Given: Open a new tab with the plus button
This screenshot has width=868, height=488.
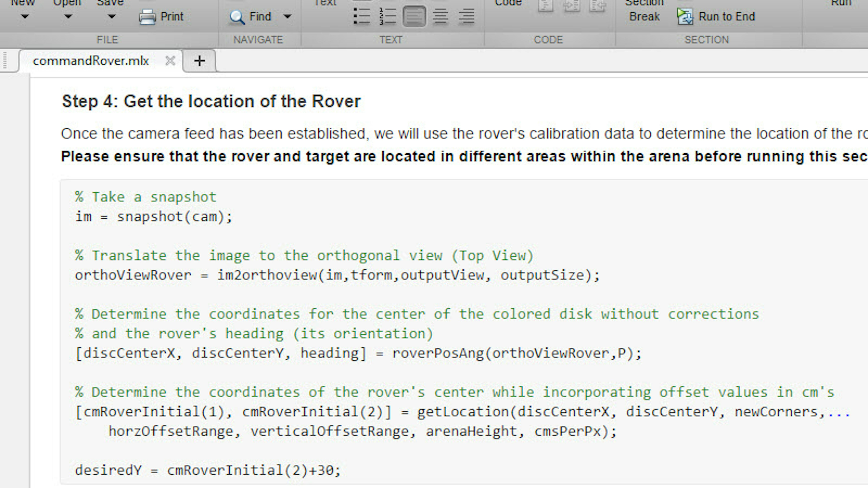Looking at the screenshot, I should [x=199, y=61].
